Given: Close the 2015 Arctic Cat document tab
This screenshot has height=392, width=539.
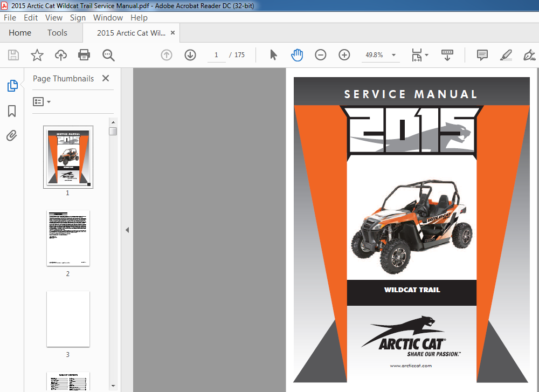Looking at the screenshot, I should point(173,33).
